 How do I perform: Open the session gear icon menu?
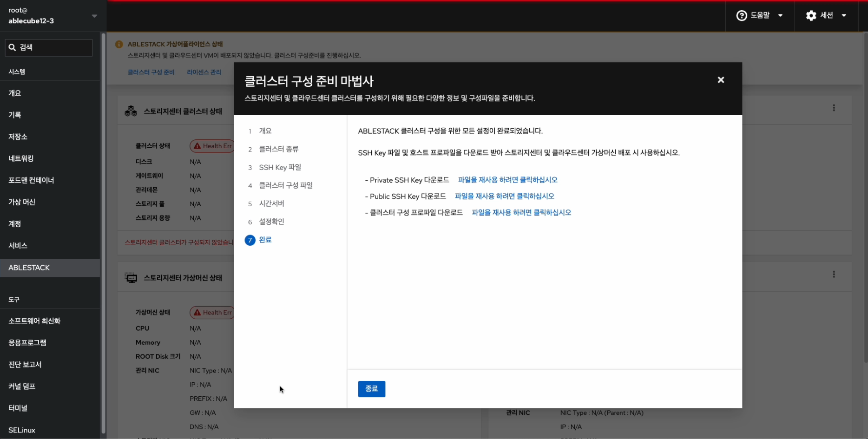[x=811, y=16]
